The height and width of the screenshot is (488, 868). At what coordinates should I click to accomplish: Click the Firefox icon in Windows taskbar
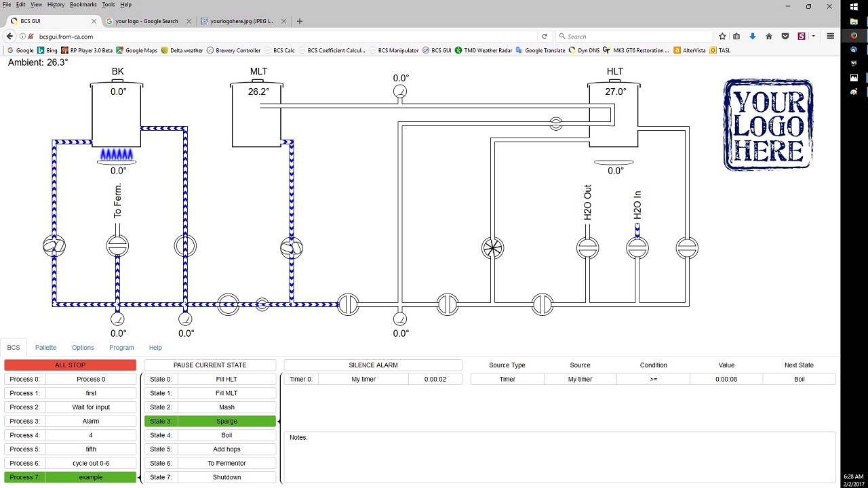(854, 35)
